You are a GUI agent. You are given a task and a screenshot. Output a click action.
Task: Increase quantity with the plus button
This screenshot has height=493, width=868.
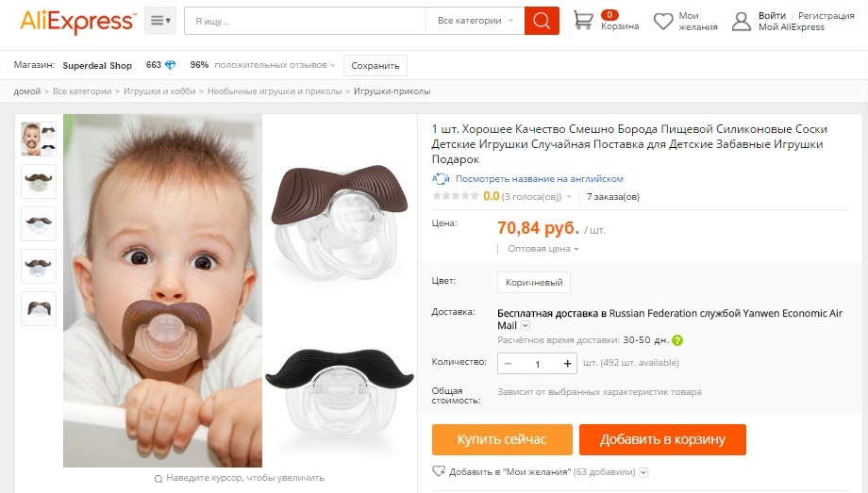click(568, 363)
